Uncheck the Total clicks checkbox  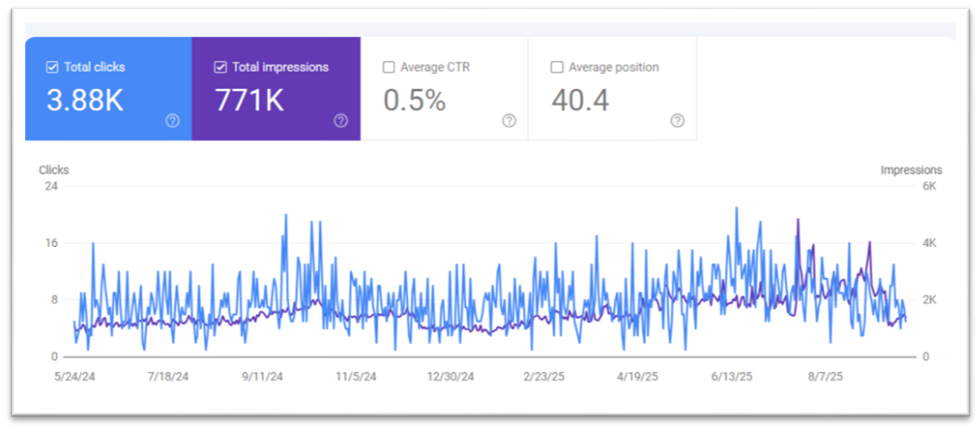click(52, 68)
